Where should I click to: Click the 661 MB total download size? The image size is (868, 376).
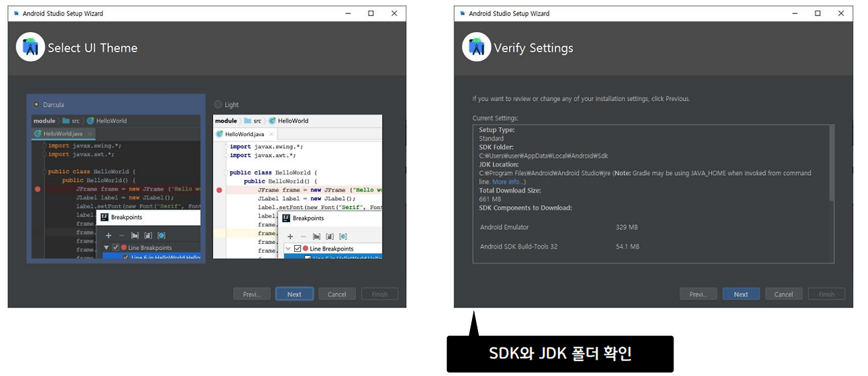pyautogui.click(x=490, y=199)
